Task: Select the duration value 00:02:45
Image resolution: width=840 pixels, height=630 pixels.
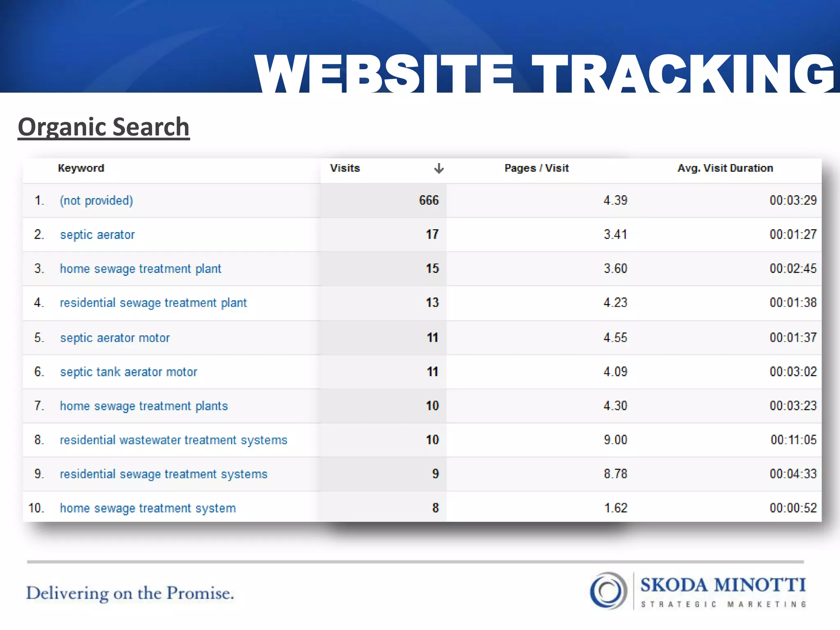Action: tap(793, 269)
